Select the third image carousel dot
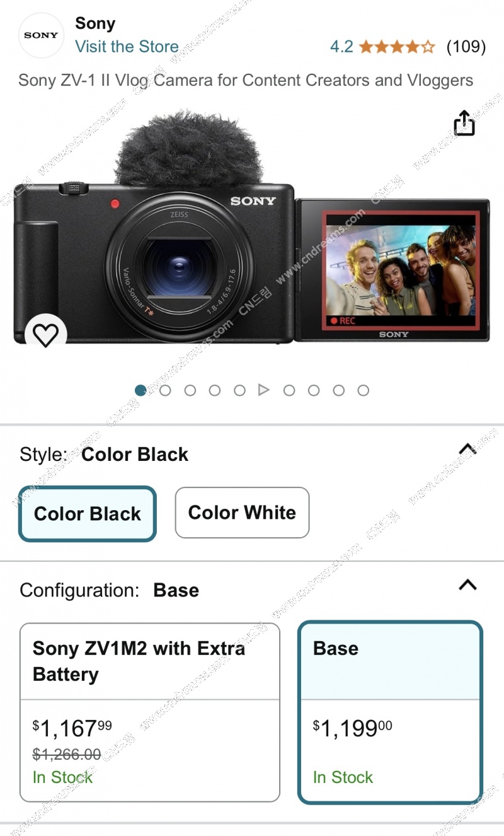 point(190,390)
